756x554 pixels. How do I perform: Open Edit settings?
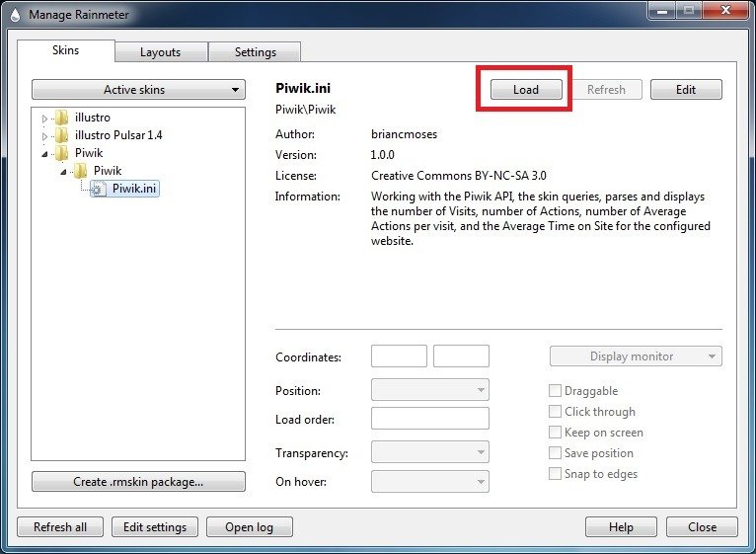click(x=155, y=527)
